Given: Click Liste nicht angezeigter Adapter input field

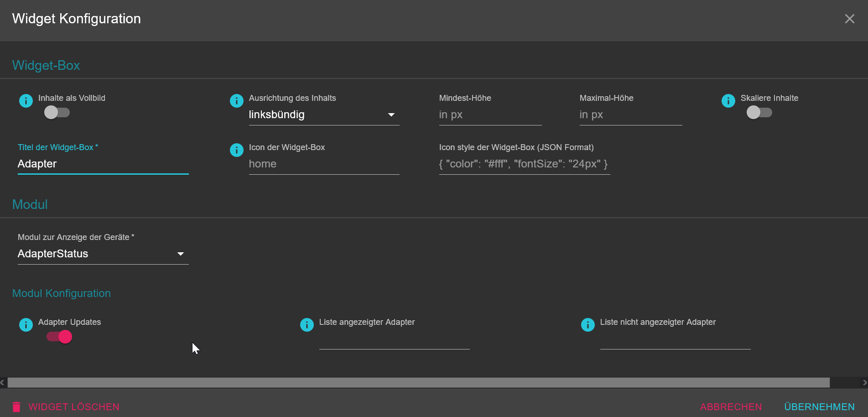Looking at the screenshot, I should [676, 340].
